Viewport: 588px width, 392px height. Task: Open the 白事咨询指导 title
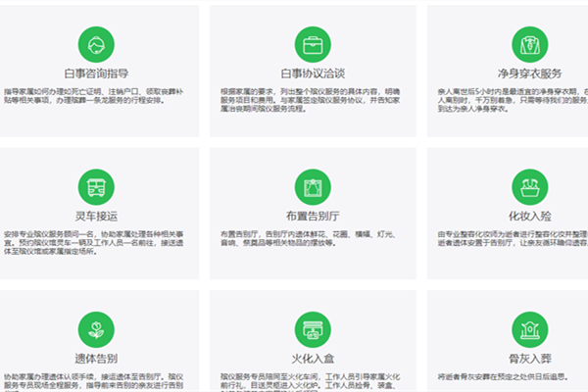(96, 73)
